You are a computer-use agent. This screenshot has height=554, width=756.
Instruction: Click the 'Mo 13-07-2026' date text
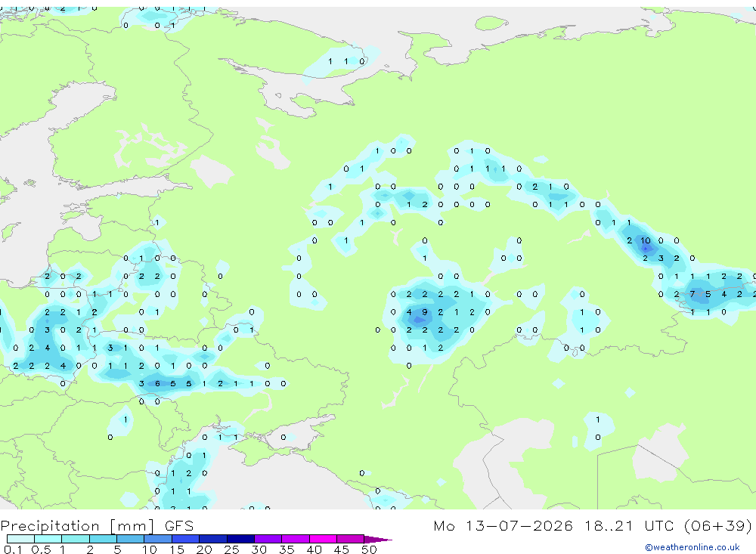503,525
